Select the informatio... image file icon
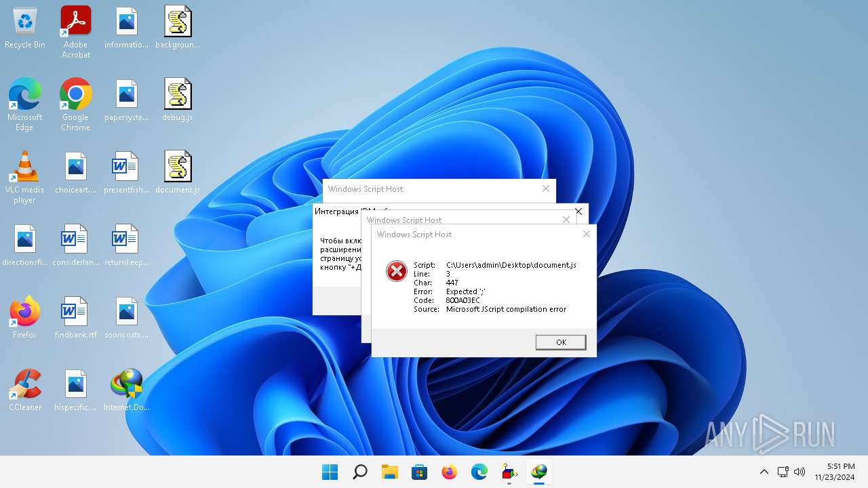The height and width of the screenshot is (488, 868). click(x=126, y=28)
